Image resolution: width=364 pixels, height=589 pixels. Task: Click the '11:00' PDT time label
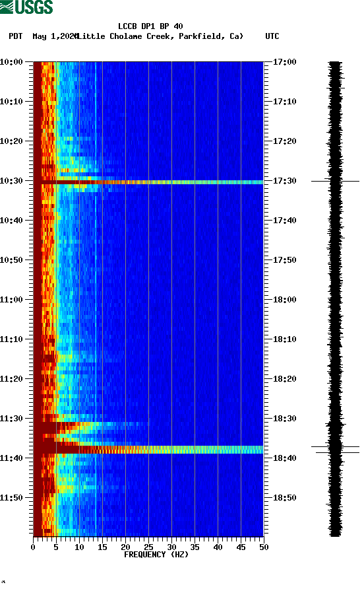tap(12, 299)
